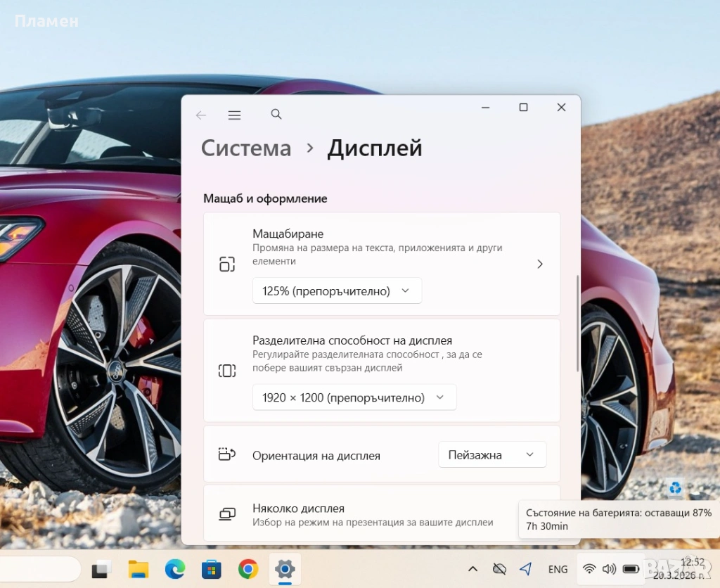Open Мащабиране details via right chevron

539,264
